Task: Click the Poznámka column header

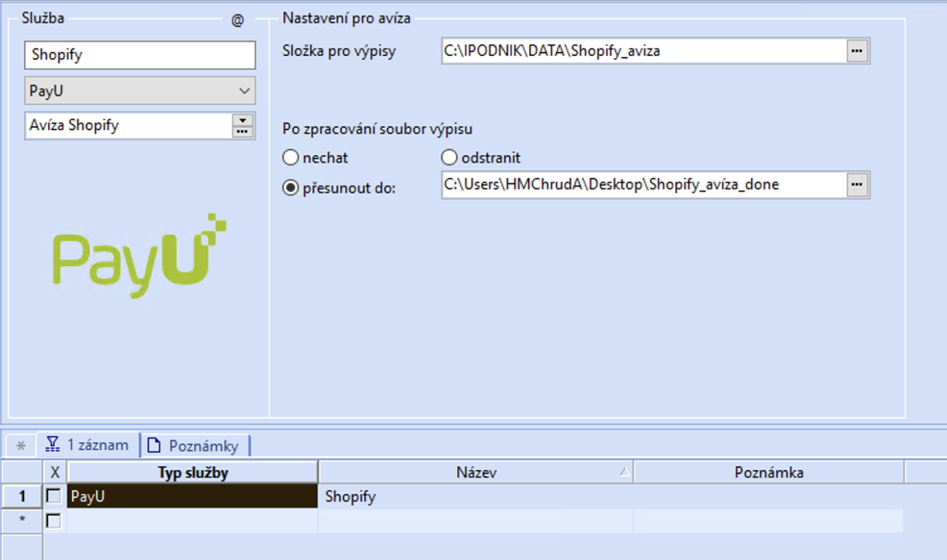Action: pos(768,473)
